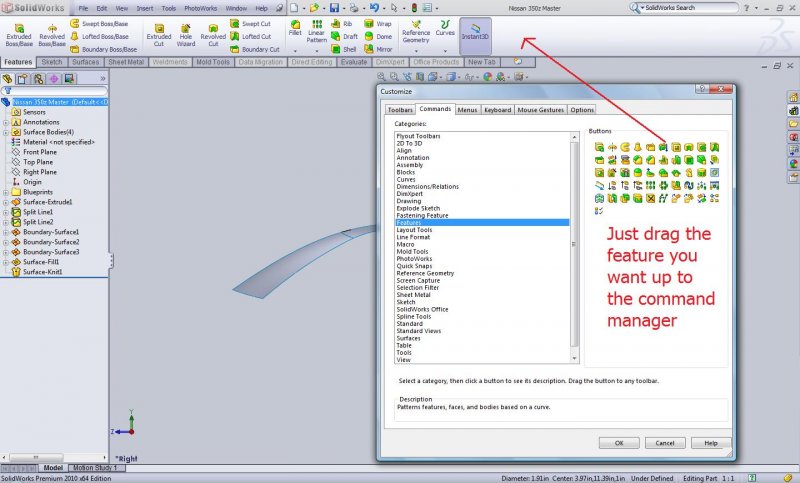Open the Insert menu
Screen dimensions: 800x483
[x=145, y=8]
